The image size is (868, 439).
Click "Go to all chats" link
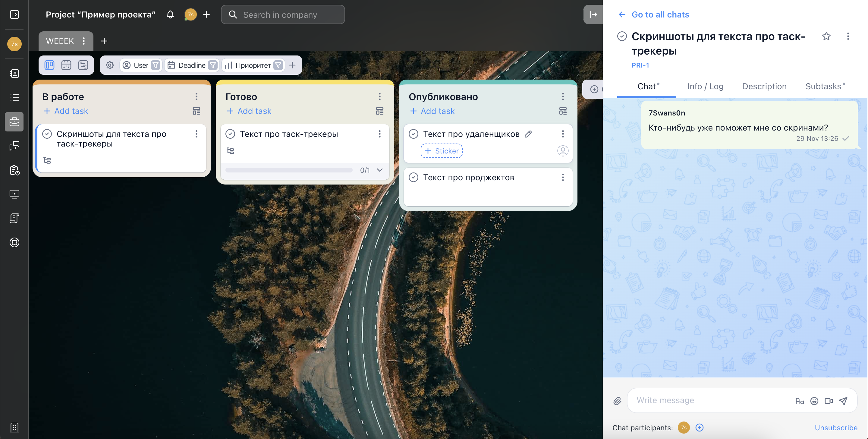coord(660,14)
